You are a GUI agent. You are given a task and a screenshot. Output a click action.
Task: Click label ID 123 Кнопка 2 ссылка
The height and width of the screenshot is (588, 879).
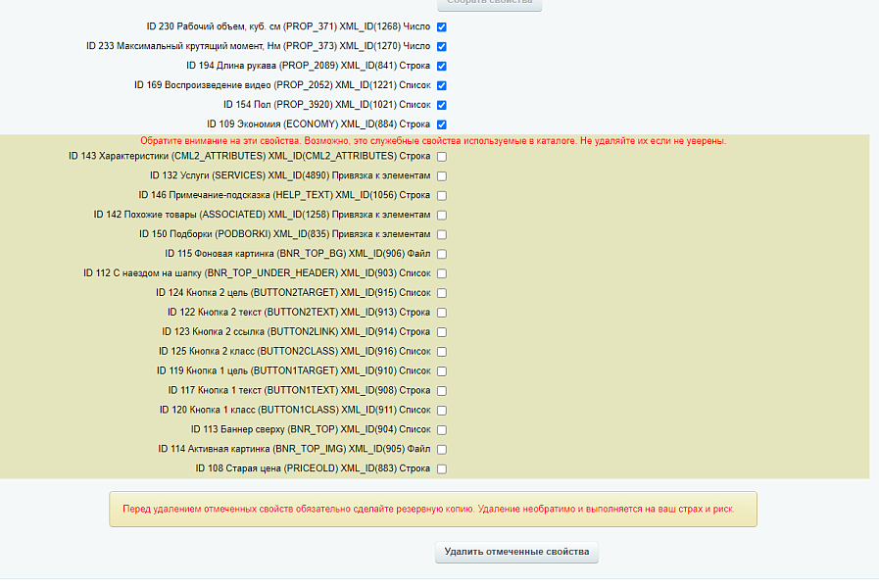296,332
